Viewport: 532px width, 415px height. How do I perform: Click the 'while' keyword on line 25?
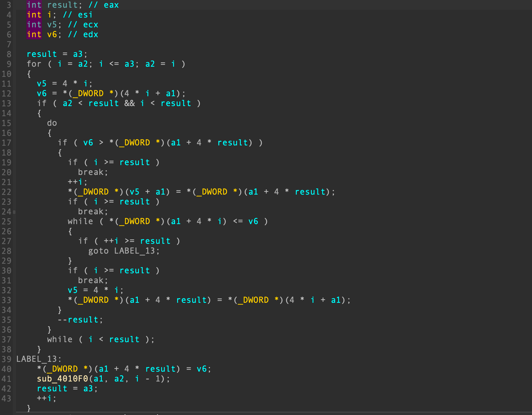coord(81,221)
